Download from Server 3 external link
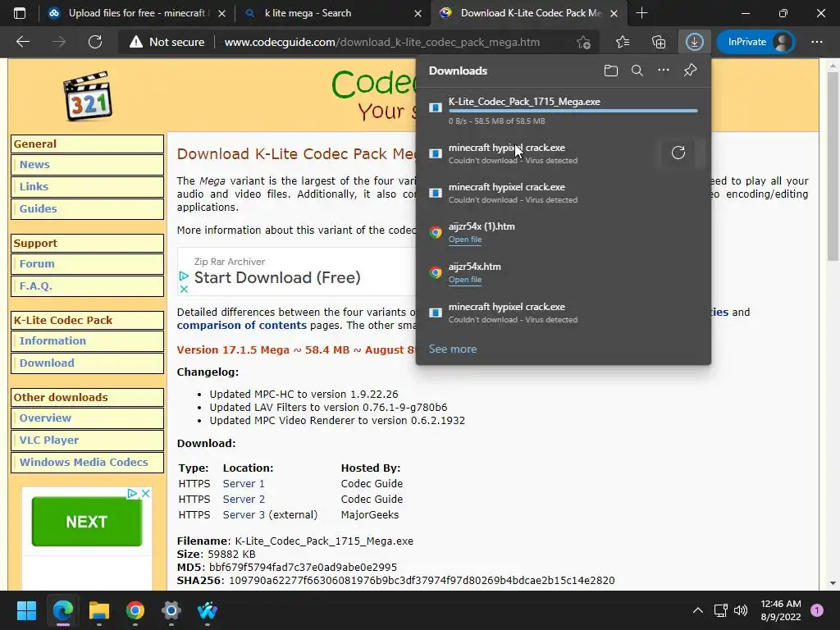The height and width of the screenshot is (630, 840). [x=244, y=514]
